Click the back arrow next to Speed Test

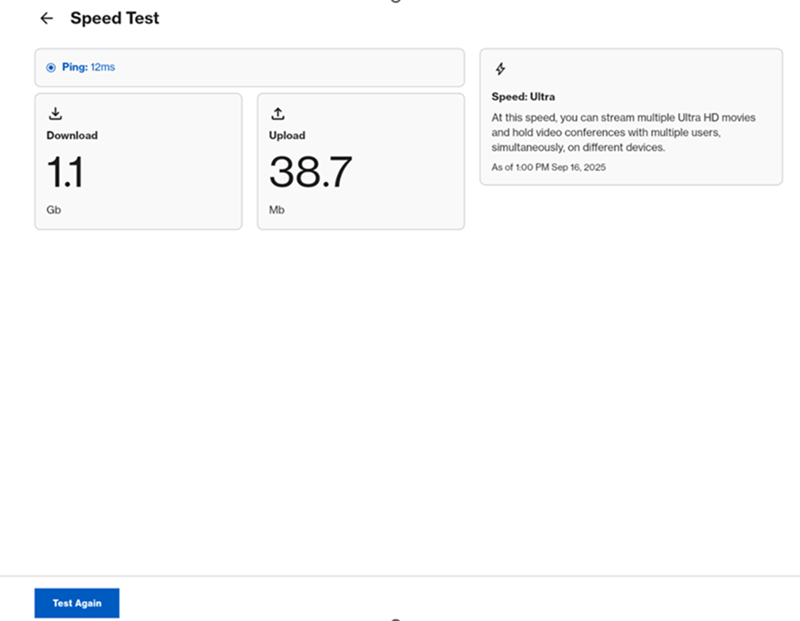point(46,18)
